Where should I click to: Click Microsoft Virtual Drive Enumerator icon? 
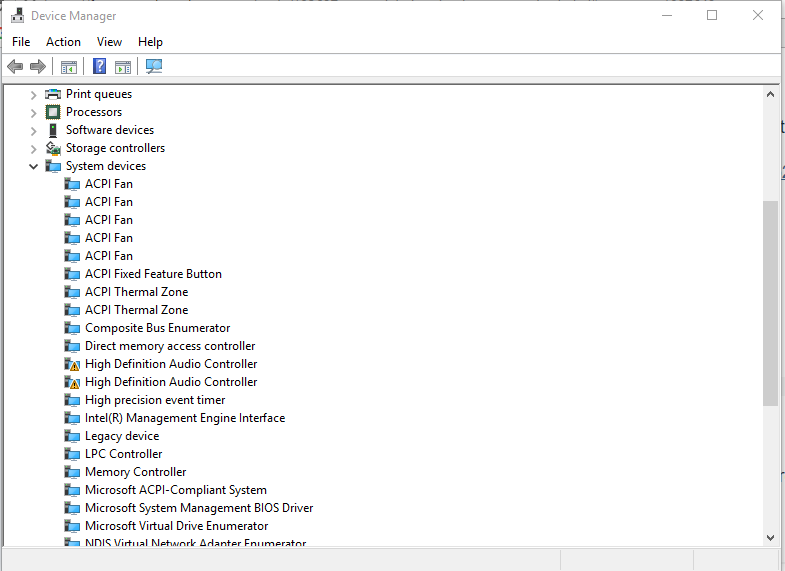tap(72, 526)
